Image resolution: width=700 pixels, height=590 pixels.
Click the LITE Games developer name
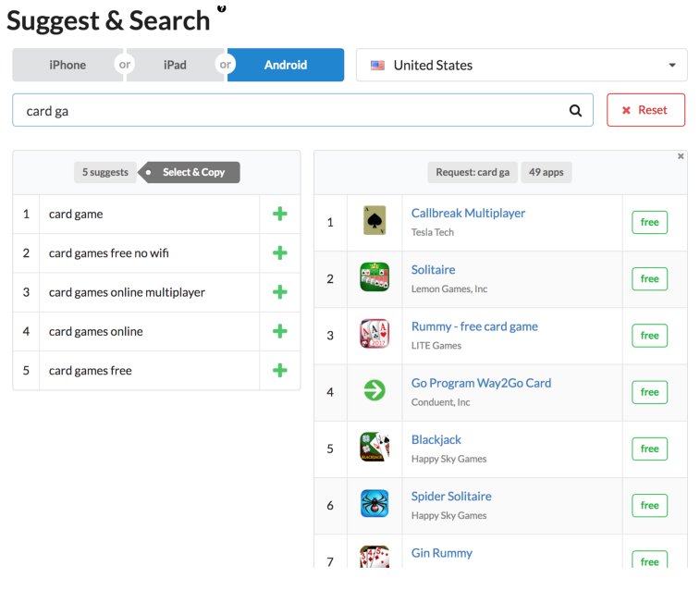(x=436, y=346)
